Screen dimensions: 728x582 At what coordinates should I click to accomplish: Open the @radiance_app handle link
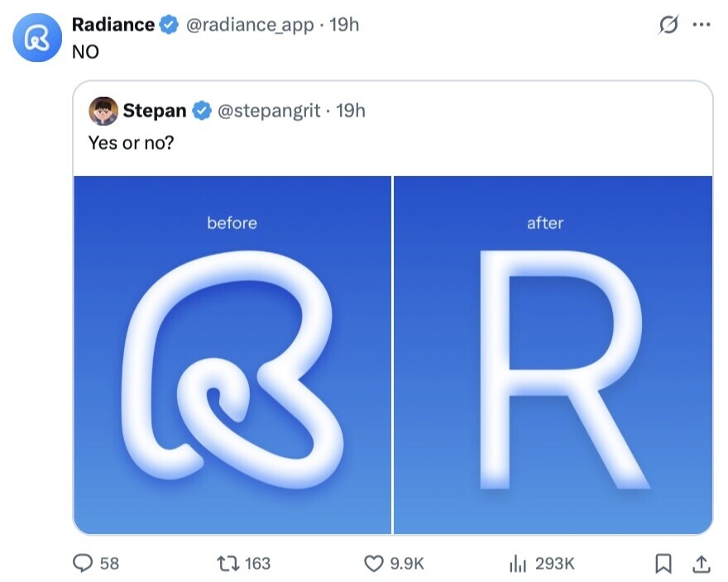point(250,26)
